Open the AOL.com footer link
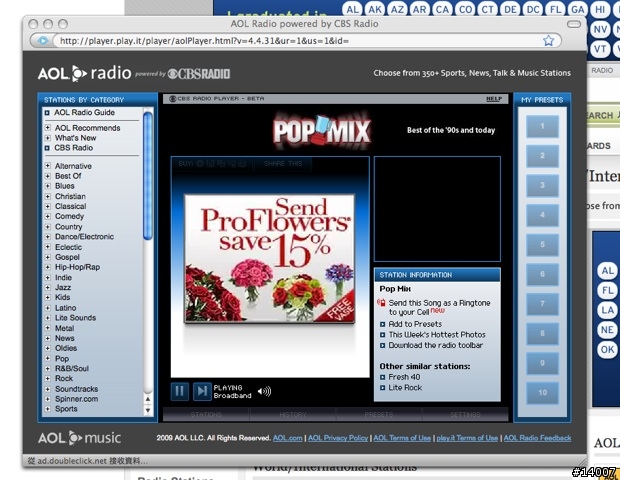This screenshot has width=620, height=480. (287, 438)
